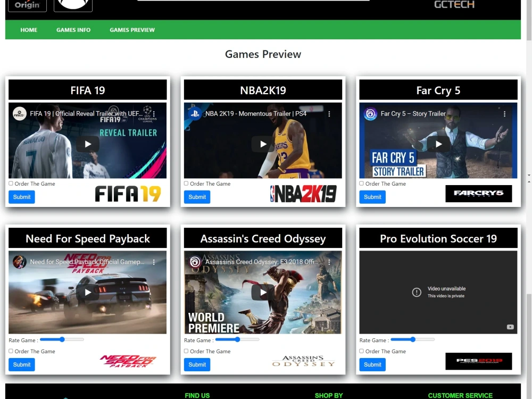Click the Need for Speed channel avatar
Viewport: 532px width, 399px height.
coord(20,262)
